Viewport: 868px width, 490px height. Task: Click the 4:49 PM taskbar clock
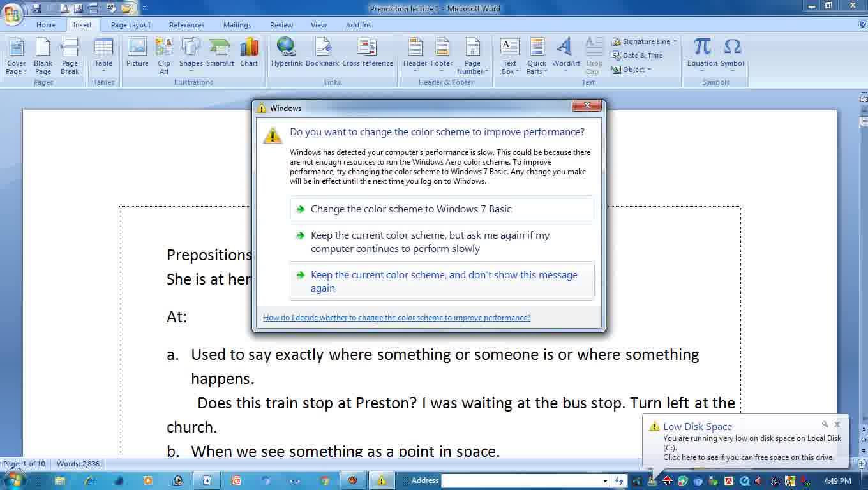[x=837, y=480]
